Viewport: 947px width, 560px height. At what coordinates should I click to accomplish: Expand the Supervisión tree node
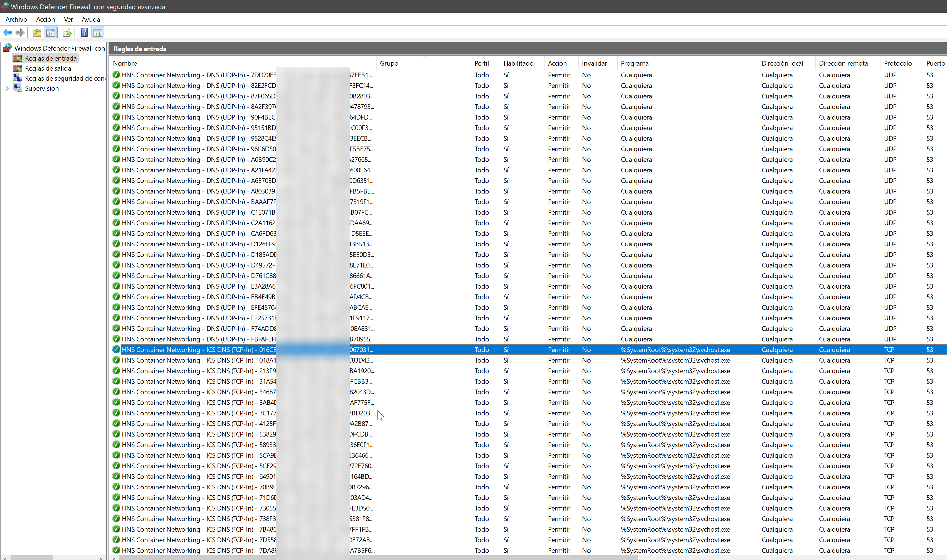point(8,88)
